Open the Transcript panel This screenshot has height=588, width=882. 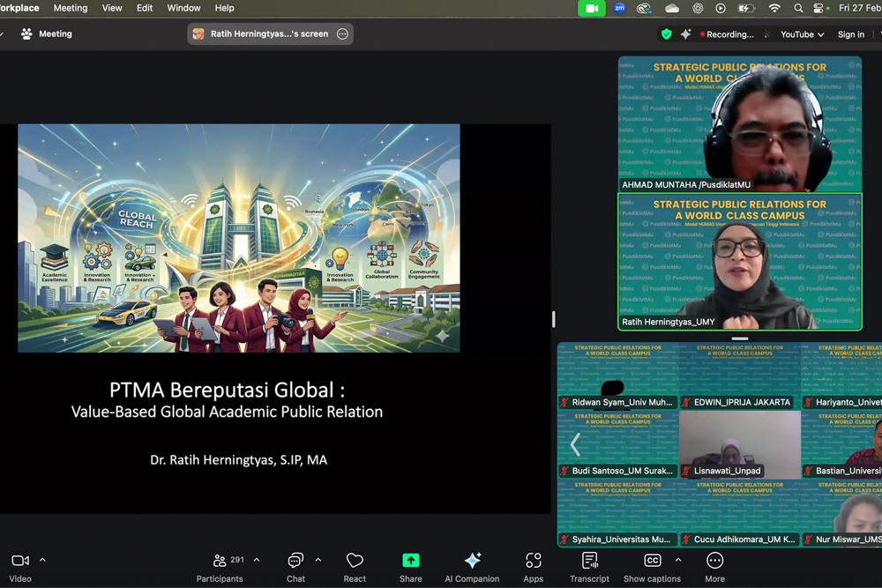(589, 561)
